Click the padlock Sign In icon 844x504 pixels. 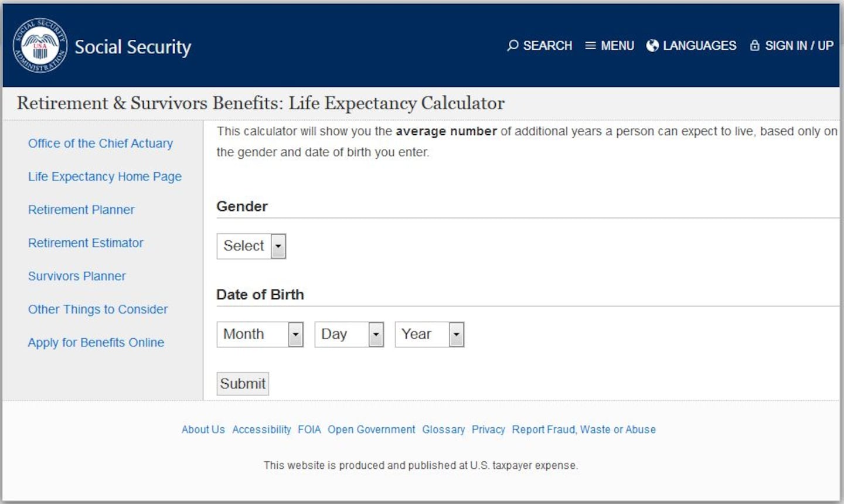(755, 46)
